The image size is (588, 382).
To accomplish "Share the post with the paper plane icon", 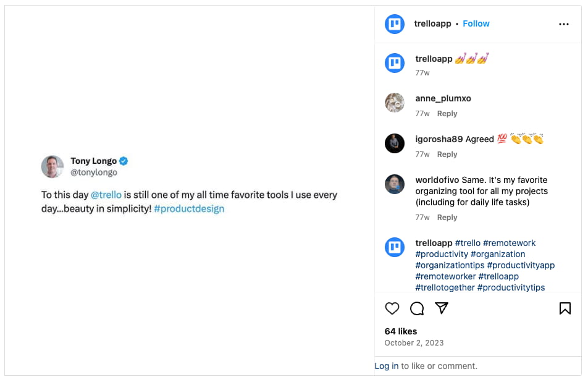I will pos(442,308).
